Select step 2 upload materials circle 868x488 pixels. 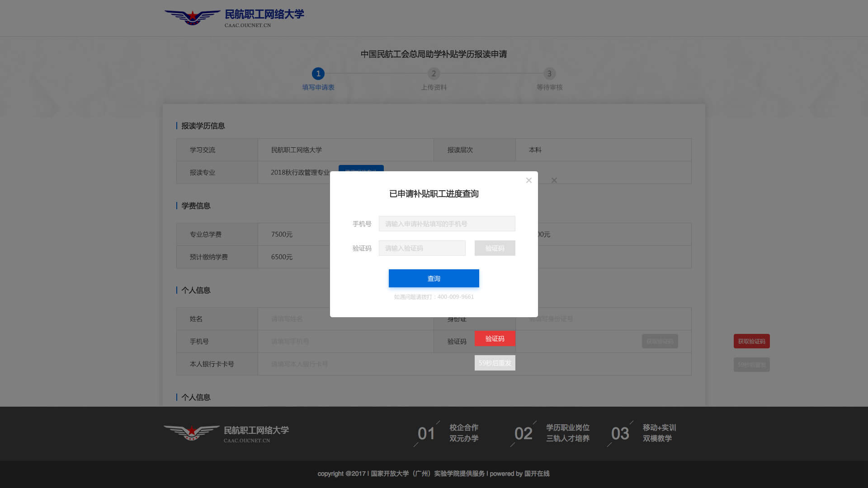(434, 74)
